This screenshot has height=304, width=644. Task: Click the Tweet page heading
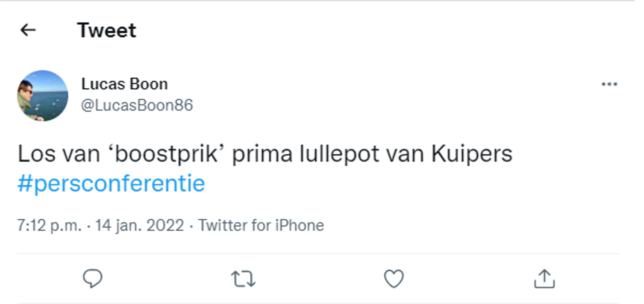pos(107,30)
